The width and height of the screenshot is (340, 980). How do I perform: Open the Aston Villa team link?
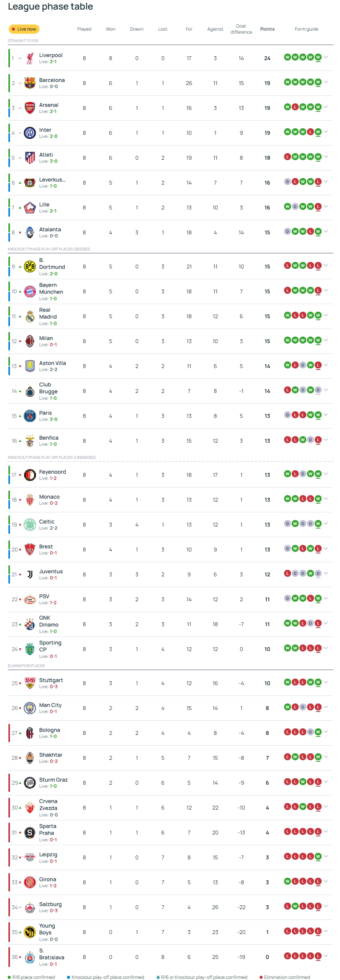52,363
